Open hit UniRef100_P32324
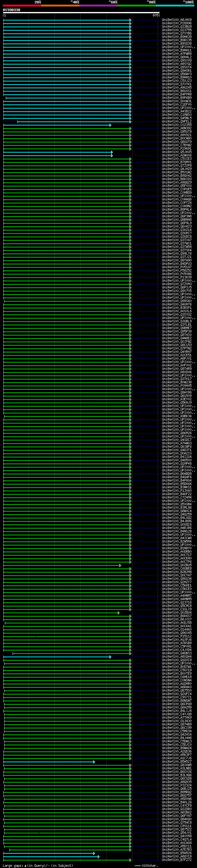Image resolution: width=197 pixels, height=868 pixels. click(x=177, y=785)
